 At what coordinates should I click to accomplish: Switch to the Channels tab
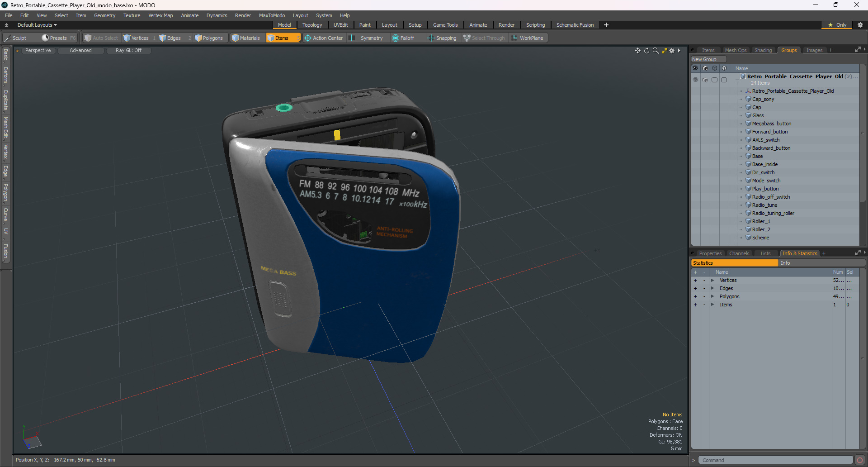point(739,253)
